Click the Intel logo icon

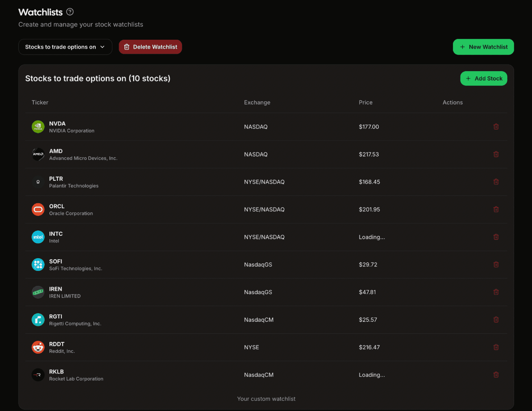click(38, 237)
